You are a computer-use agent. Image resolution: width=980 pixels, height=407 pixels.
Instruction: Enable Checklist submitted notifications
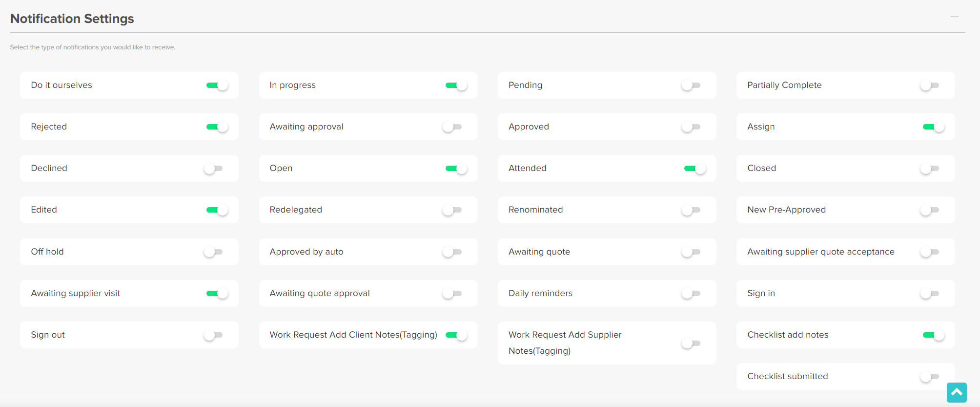[930, 377]
